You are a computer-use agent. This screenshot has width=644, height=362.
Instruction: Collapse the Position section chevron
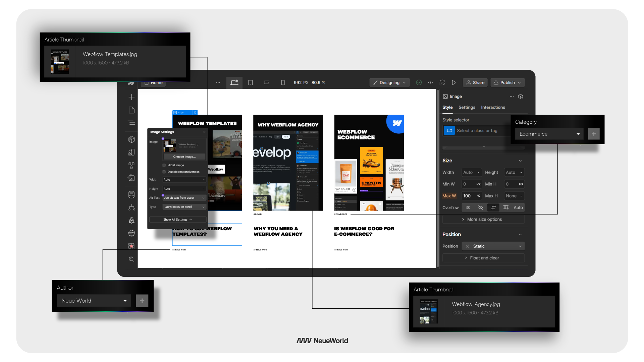(x=520, y=234)
